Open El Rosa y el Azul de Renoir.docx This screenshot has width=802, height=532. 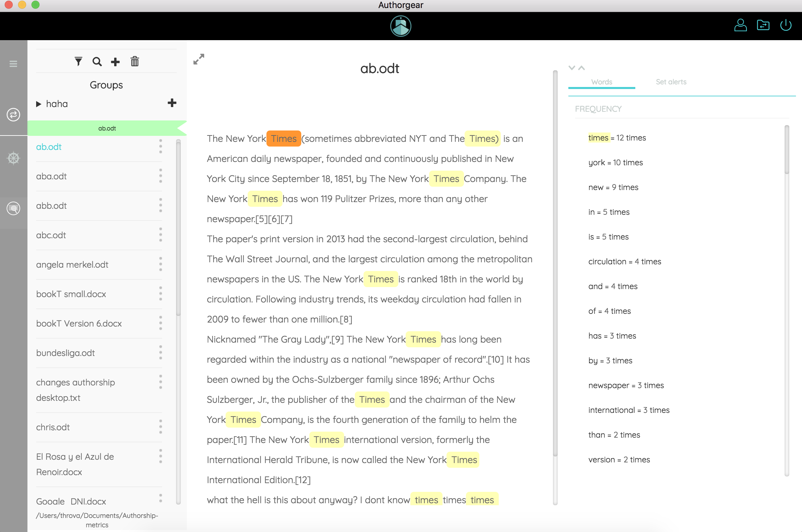tap(75, 464)
